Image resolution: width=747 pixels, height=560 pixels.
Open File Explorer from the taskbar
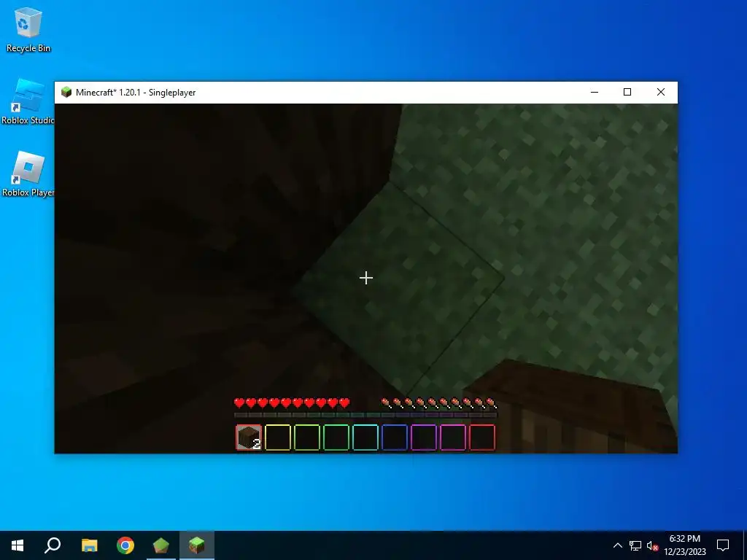pos(89,545)
